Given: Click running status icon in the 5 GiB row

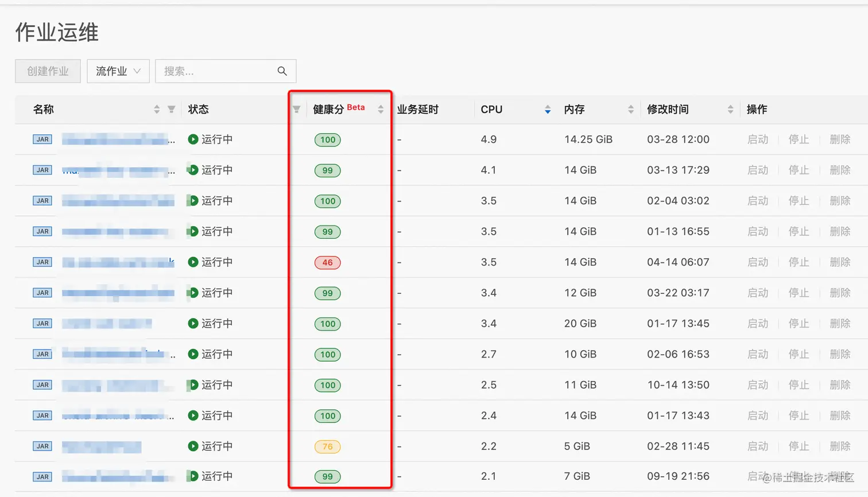Looking at the screenshot, I should 193,446.
